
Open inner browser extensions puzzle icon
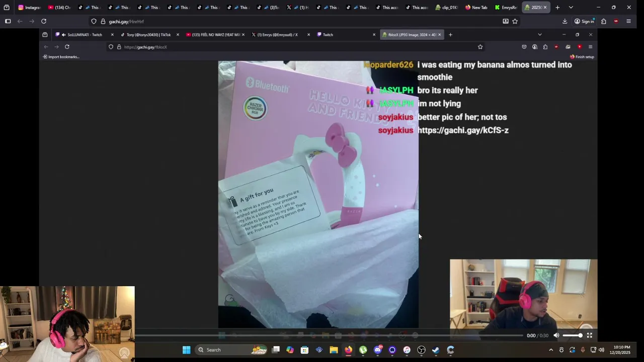pyautogui.click(x=545, y=47)
